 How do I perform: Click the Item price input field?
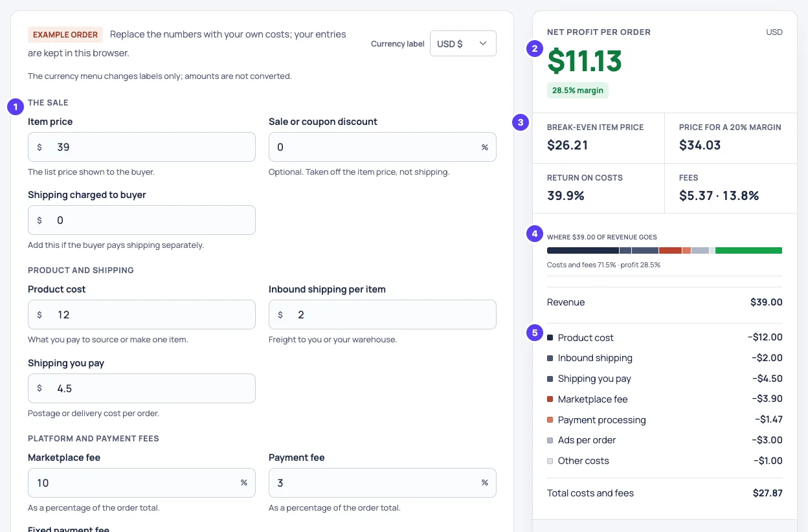click(142, 147)
